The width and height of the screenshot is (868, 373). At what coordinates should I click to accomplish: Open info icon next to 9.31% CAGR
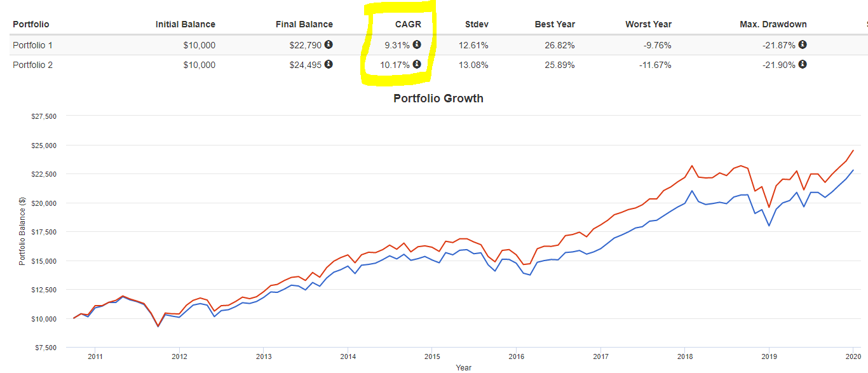417,44
